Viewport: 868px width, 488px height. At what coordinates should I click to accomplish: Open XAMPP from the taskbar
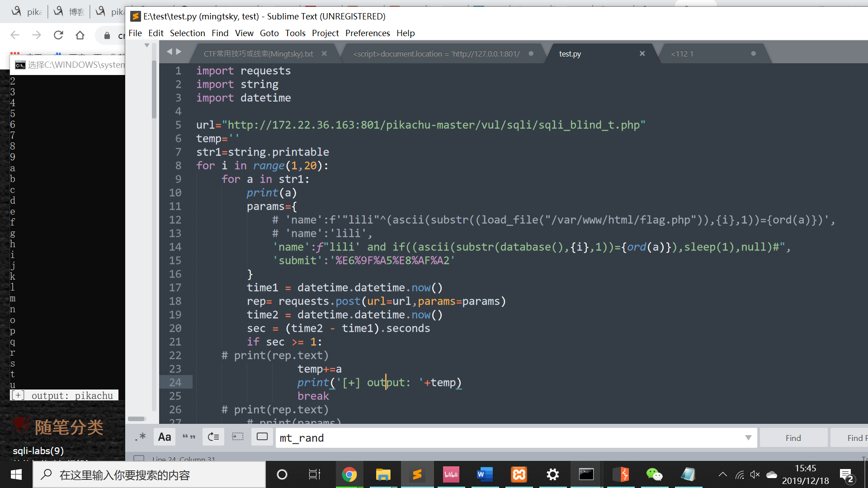519,474
